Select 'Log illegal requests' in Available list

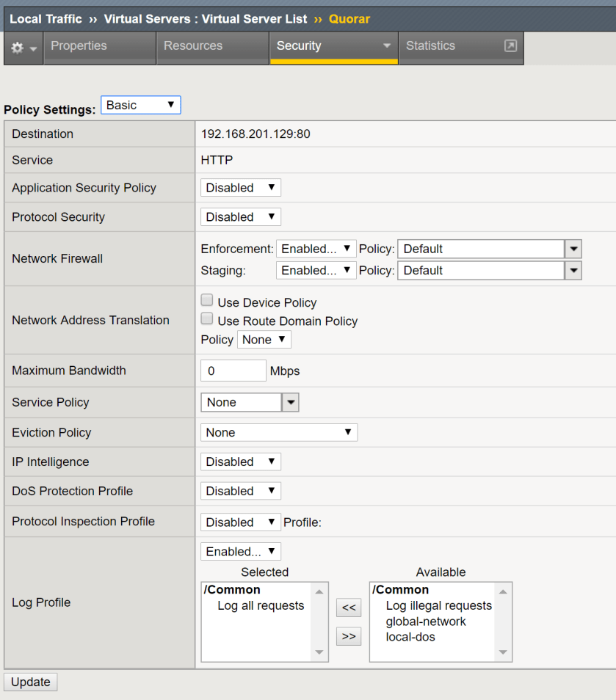tap(438, 605)
